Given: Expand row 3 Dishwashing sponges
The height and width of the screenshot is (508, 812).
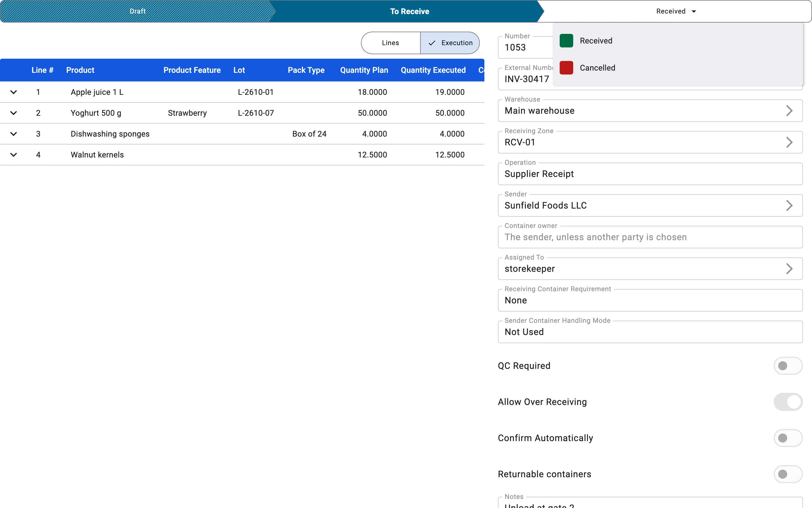Looking at the screenshot, I should tap(14, 134).
